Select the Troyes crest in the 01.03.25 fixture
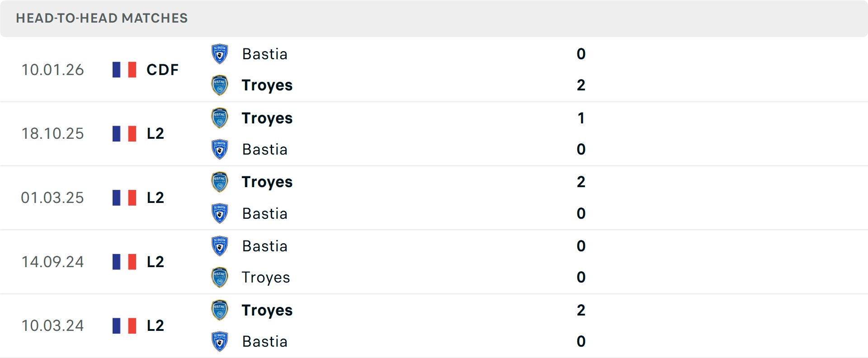This screenshot has height=358, width=868. pyautogui.click(x=220, y=182)
